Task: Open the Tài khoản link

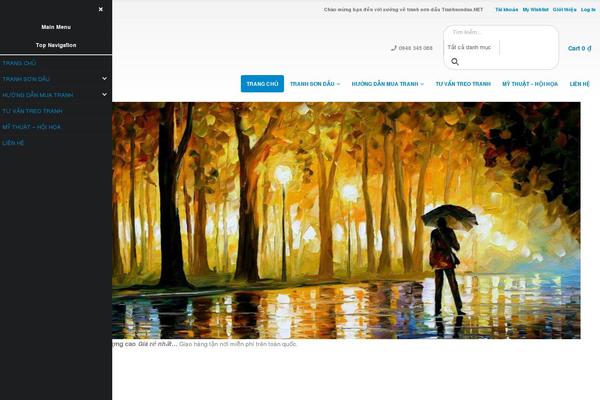Action: tap(507, 10)
